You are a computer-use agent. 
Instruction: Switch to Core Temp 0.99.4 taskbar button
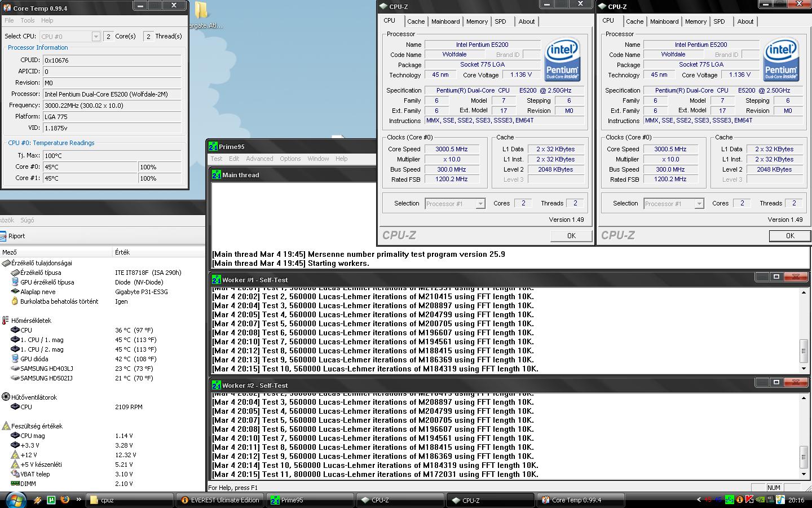click(x=581, y=500)
